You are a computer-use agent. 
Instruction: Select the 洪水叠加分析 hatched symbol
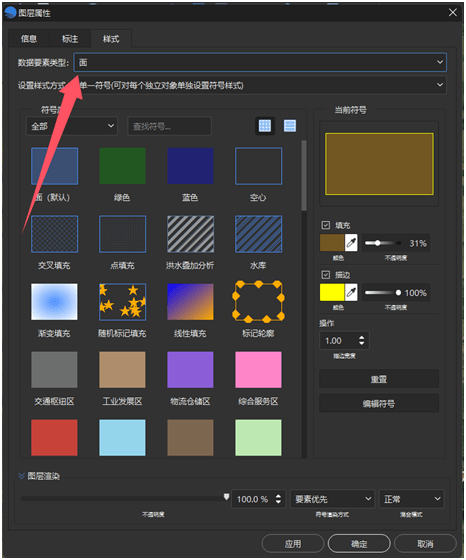tap(190, 234)
